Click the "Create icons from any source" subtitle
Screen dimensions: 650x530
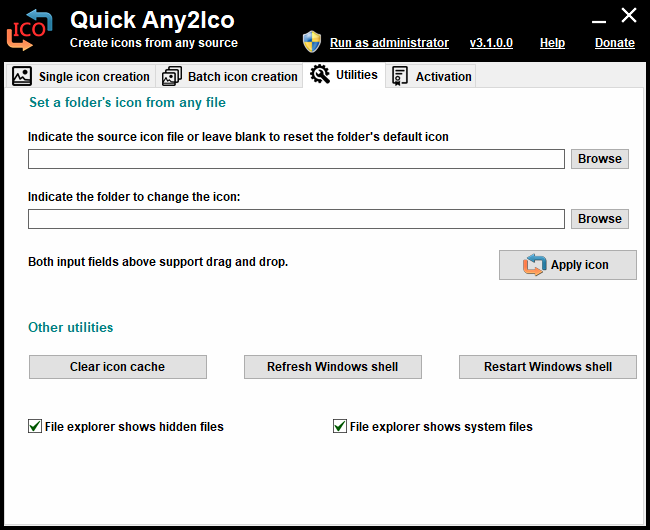point(154,43)
